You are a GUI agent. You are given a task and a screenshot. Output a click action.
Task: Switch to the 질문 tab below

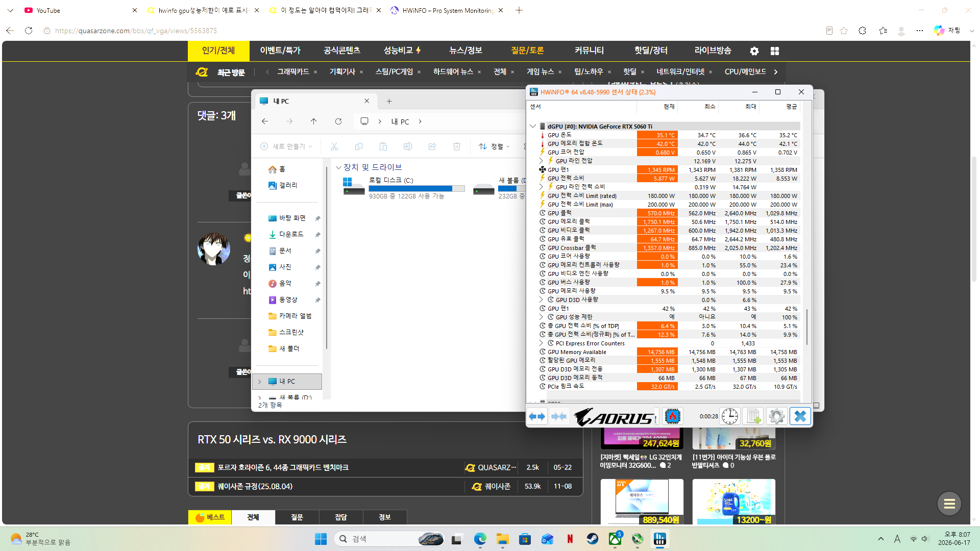297,517
